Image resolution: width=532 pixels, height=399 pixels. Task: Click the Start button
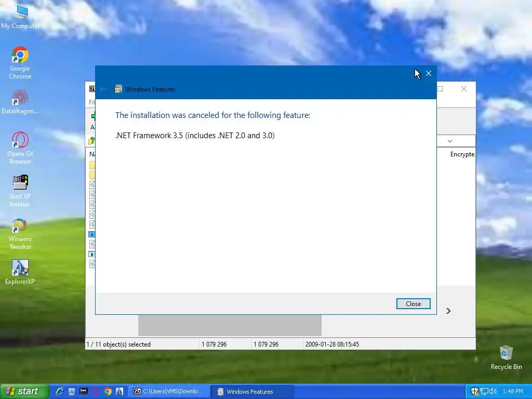24,391
